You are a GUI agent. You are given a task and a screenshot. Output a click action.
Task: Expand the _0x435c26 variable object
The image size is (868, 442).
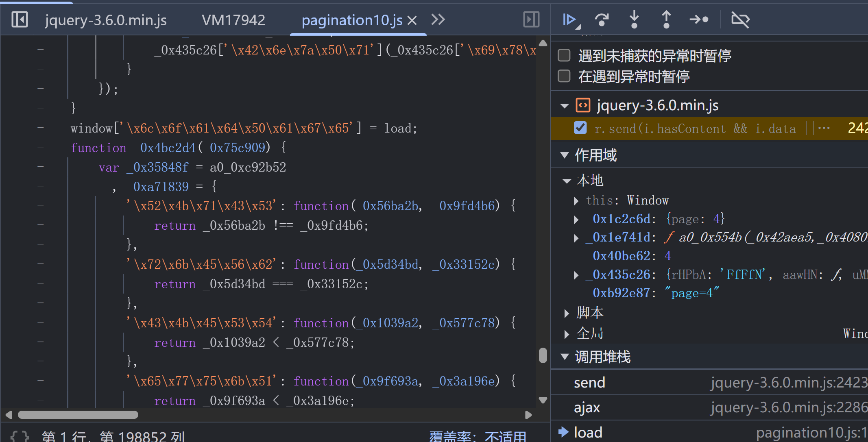pyautogui.click(x=576, y=275)
